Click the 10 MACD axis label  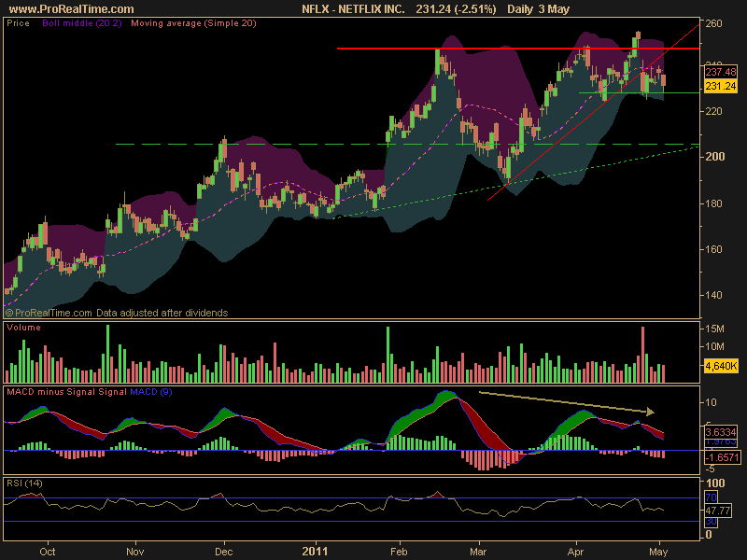(711, 403)
